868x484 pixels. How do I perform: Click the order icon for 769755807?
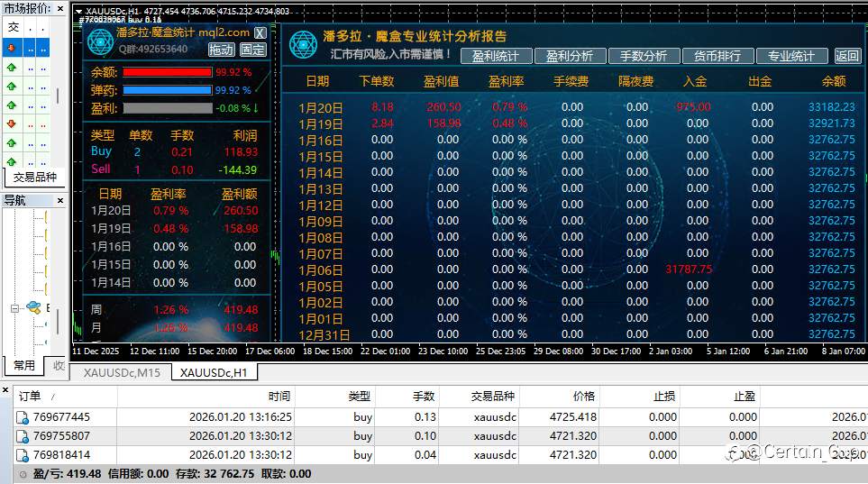pos(23,436)
